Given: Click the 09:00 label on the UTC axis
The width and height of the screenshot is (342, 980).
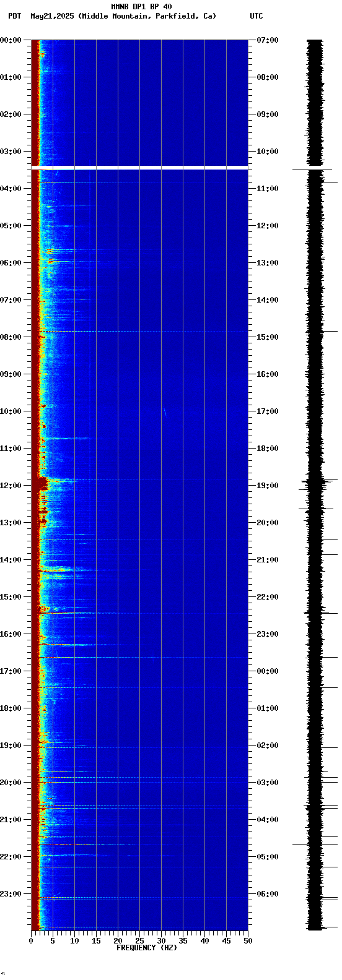Looking at the screenshot, I should coord(268,114).
